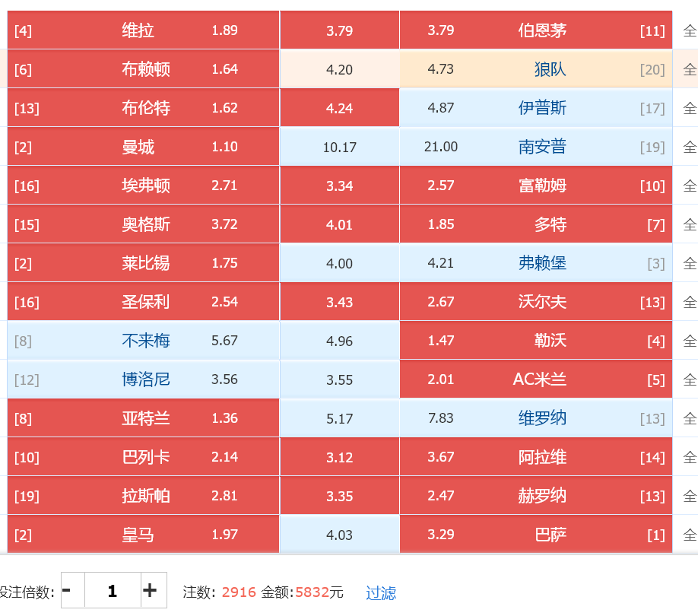698x616 pixels.
Task: Deselect 富勒姆 away win at 2.57
Action: point(536,185)
